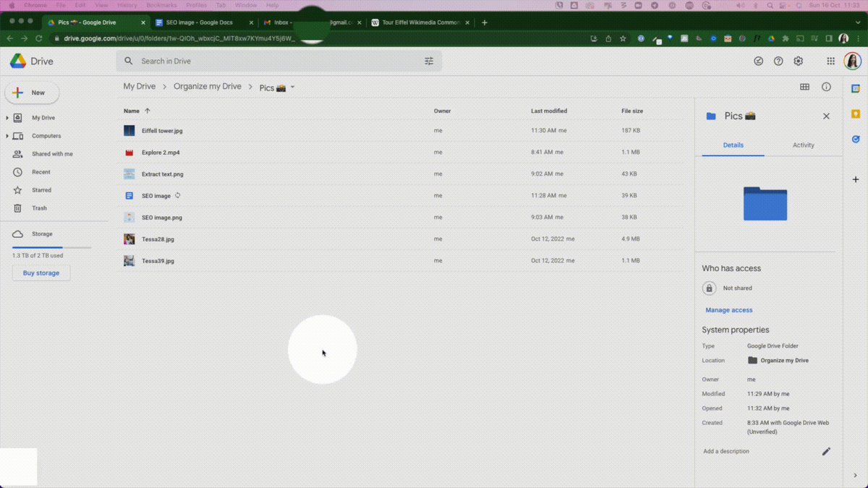Sort by Last modified column
The width and height of the screenshot is (868, 488).
[x=549, y=111]
